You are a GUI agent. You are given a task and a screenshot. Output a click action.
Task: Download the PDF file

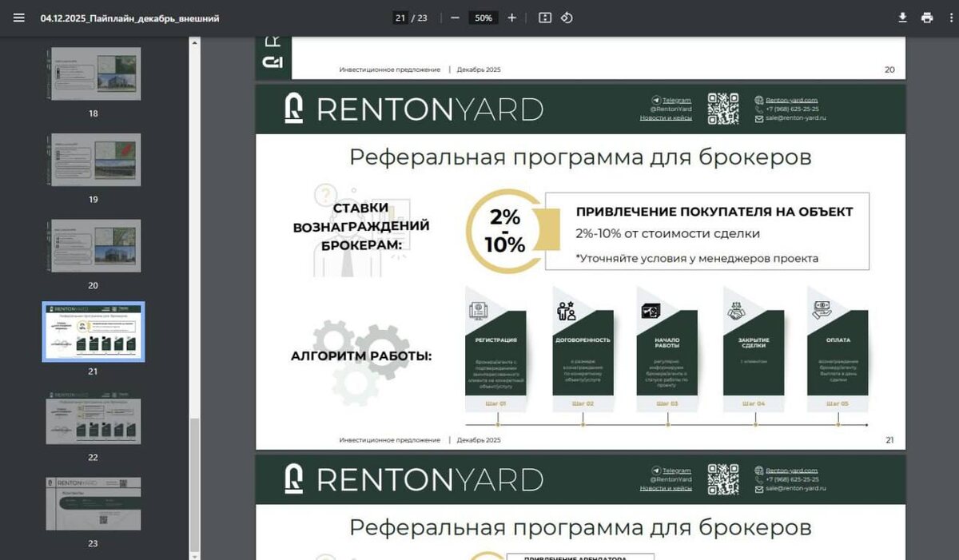click(x=903, y=18)
